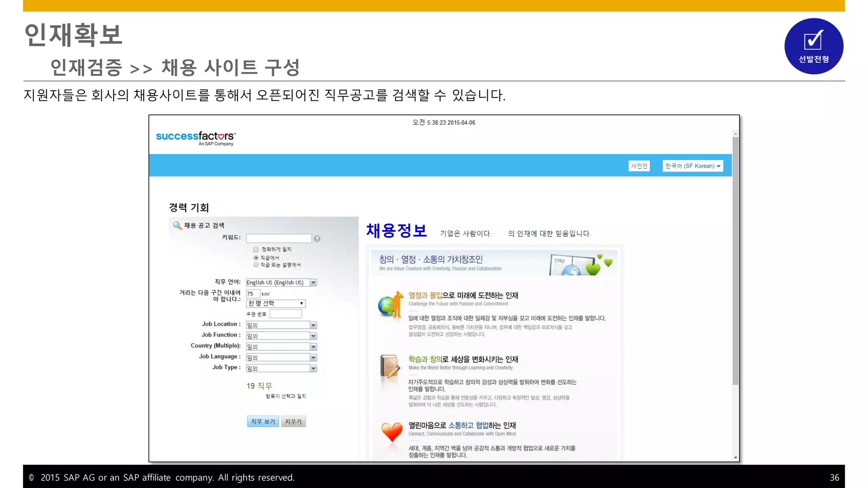Expand the Job Function dropdown

tap(281, 336)
